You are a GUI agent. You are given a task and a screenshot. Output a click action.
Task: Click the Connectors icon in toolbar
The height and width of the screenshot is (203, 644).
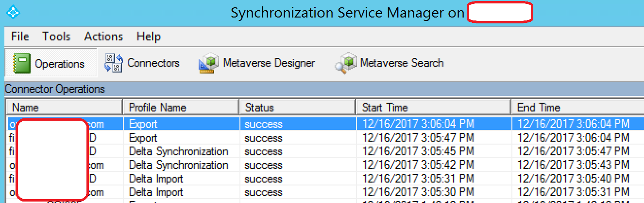(113, 63)
